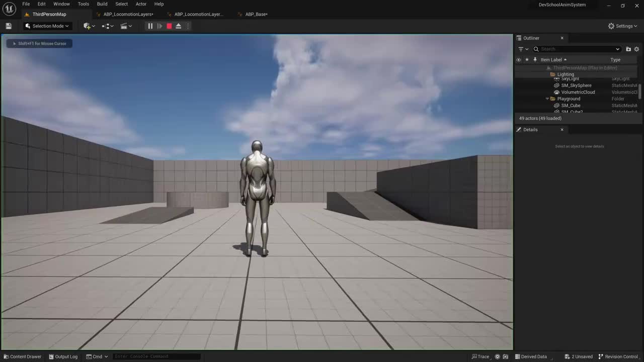Open the Edit menu
644x362 pixels.
pyautogui.click(x=42, y=4)
